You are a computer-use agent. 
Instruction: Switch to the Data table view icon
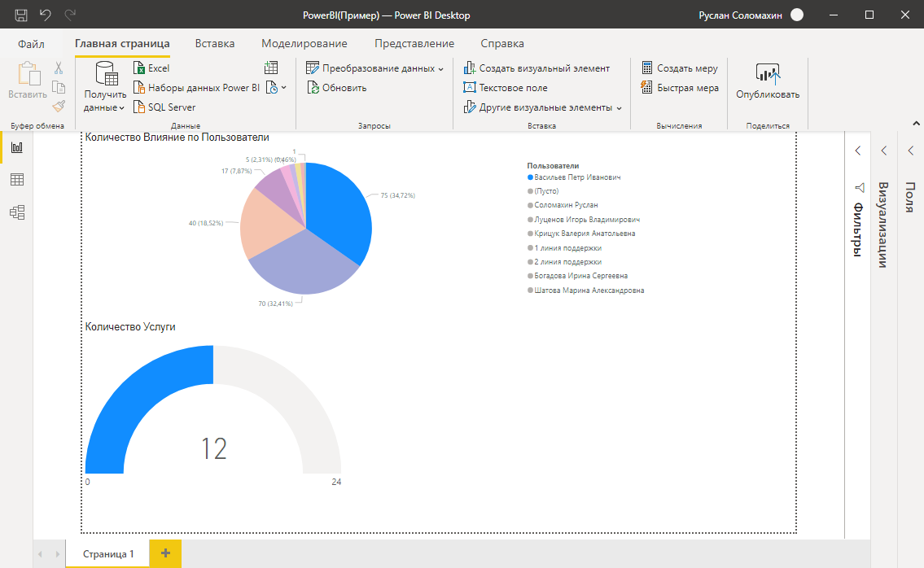pos(16,180)
